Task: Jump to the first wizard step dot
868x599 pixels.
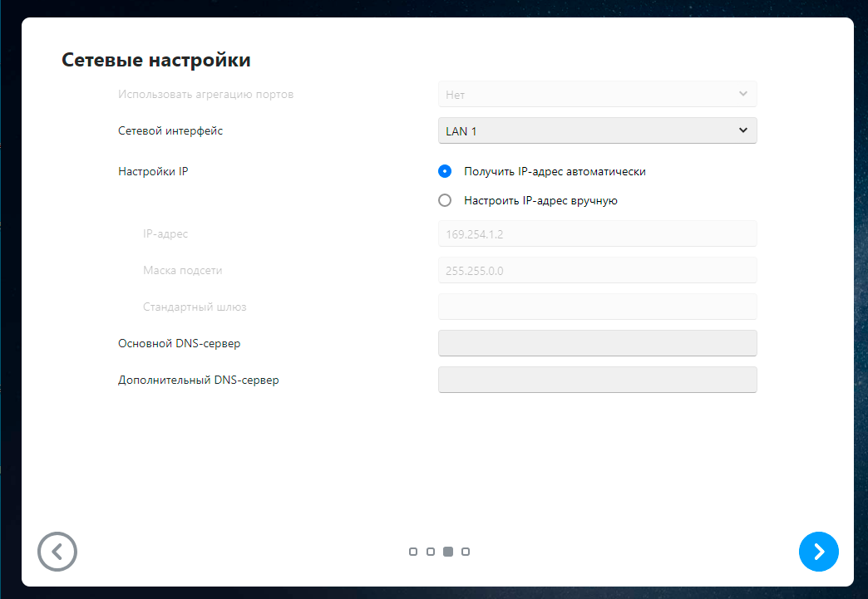Action: click(x=413, y=552)
